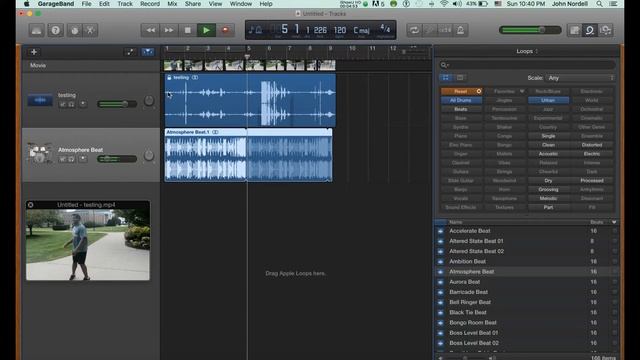
Task: Solo the Atmosphere Beat track
Action: [x=71, y=159]
